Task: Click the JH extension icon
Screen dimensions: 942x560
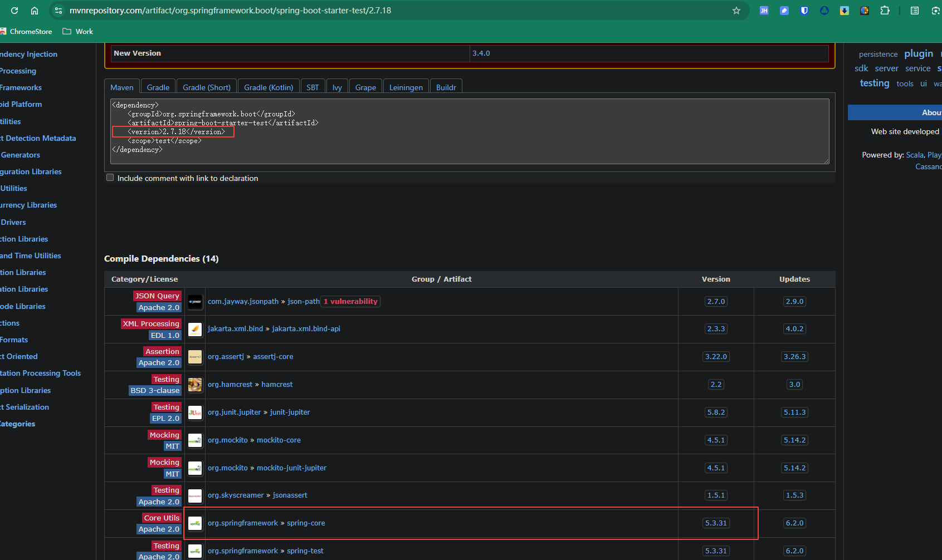Action: [764, 11]
